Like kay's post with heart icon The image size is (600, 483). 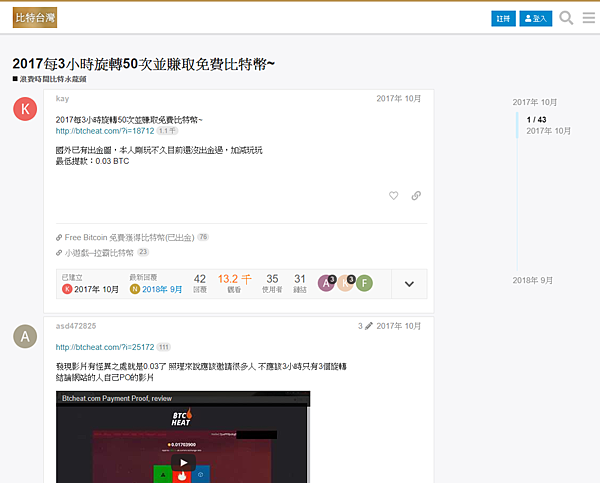click(x=393, y=196)
